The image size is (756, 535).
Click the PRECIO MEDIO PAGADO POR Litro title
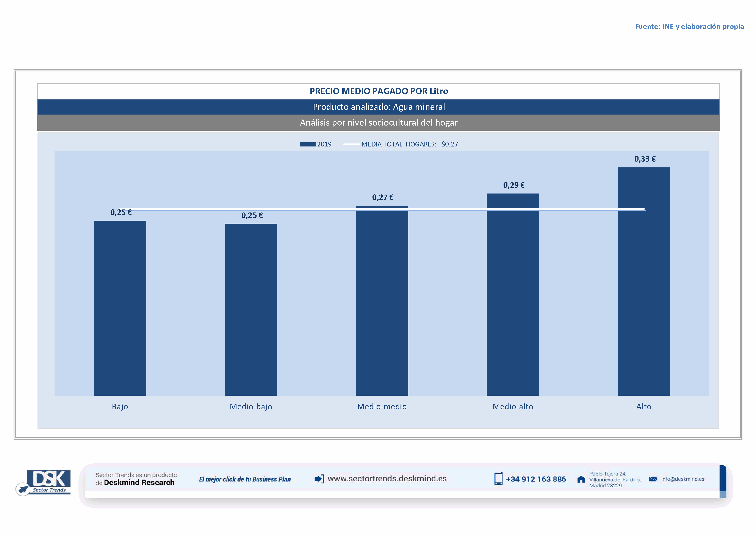pos(379,91)
